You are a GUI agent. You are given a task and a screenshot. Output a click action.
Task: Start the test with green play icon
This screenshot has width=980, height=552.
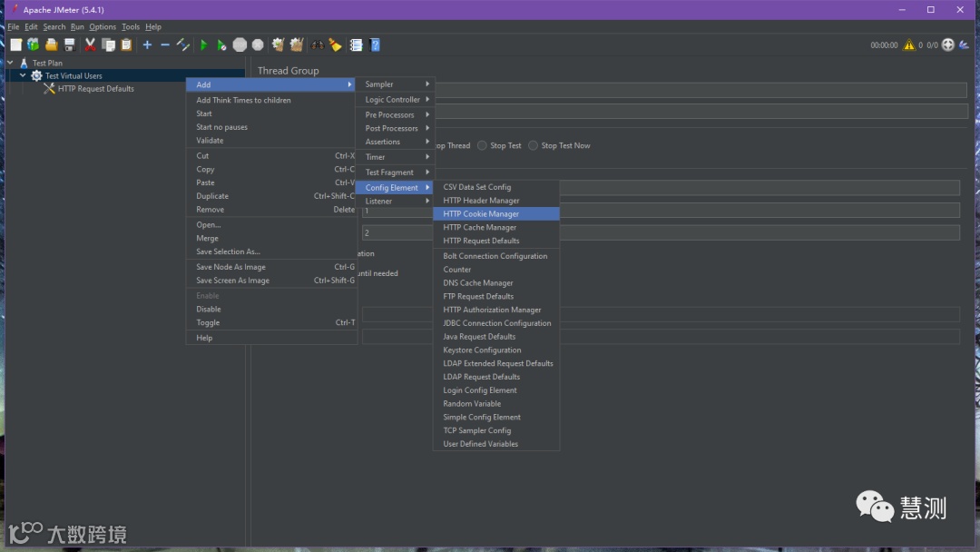tap(203, 45)
